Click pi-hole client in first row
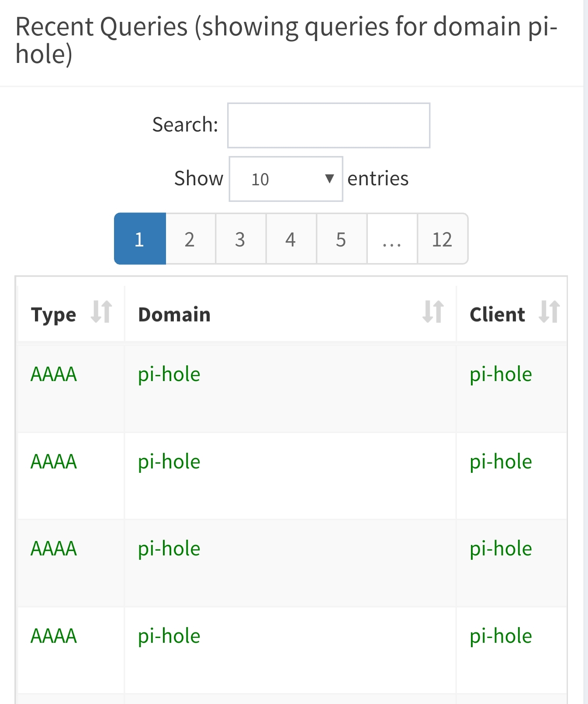The height and width of the screenshot is (704, 588). [501, 375]
